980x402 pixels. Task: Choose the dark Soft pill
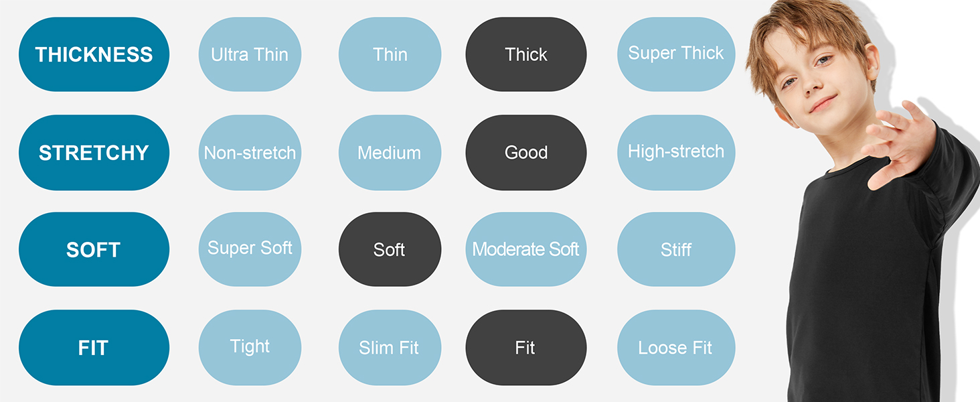tap(390, 249)
